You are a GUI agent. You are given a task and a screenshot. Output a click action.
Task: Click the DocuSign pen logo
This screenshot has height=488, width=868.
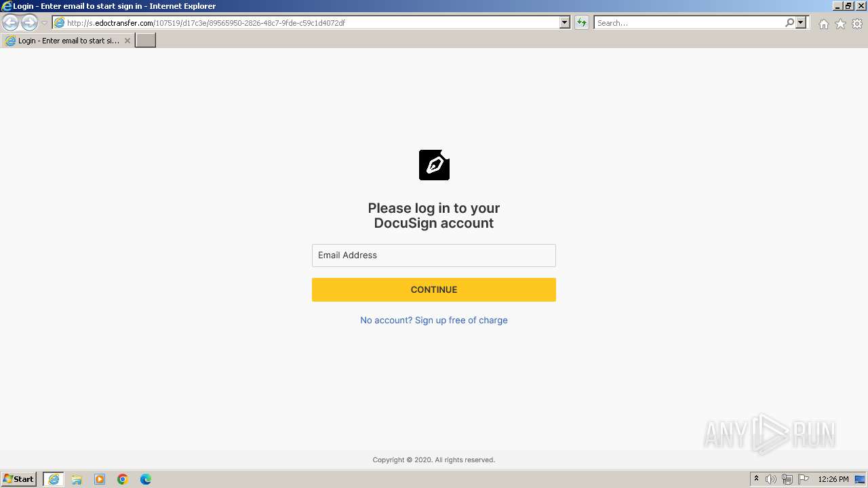point(434,165)
